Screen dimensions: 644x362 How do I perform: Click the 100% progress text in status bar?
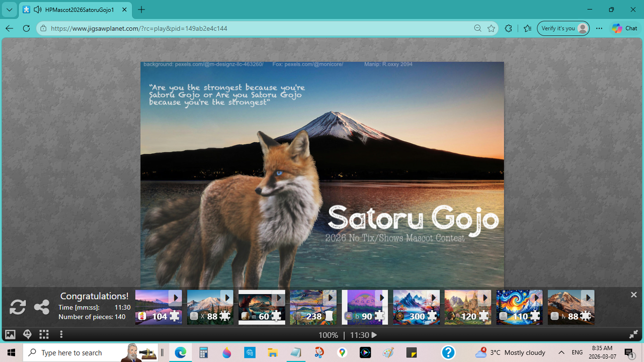coord(328,335)
